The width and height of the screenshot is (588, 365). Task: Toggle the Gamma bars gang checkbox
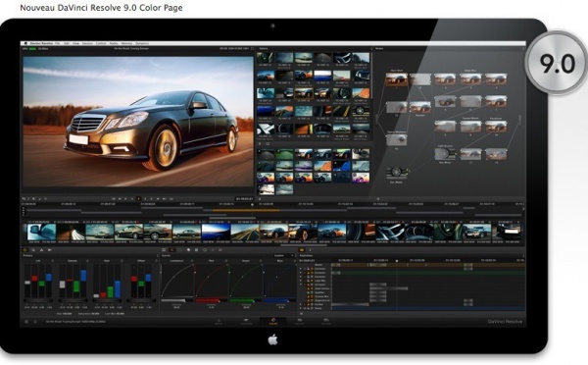[87, 261]
